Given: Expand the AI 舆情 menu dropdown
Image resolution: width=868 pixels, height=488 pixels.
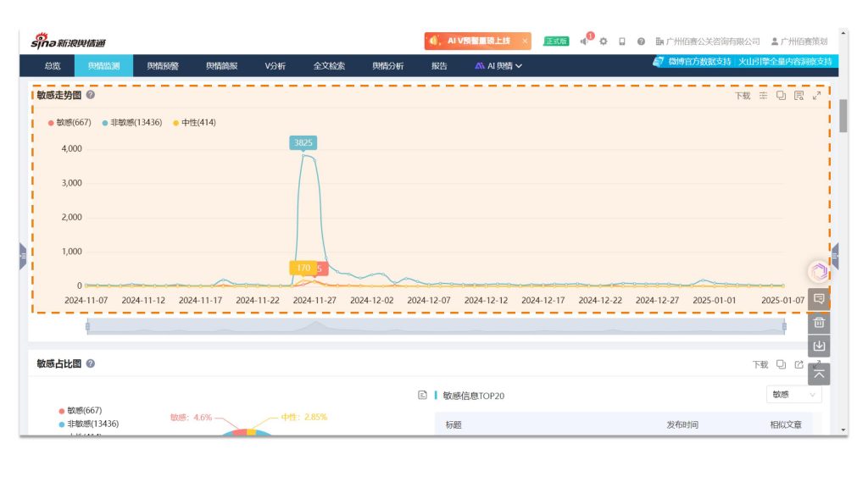Looking at the screenshot, I should click(x=498, y=66).
